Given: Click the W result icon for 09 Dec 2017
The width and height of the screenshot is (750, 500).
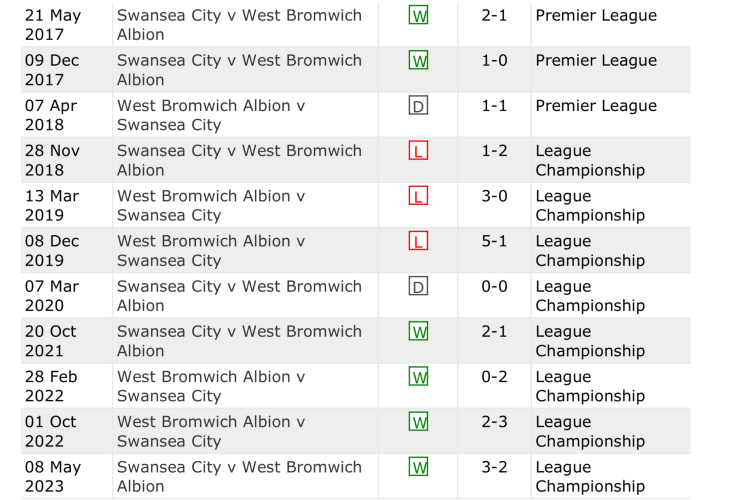Looking at the screenshot, I should (x=419, y=61).
